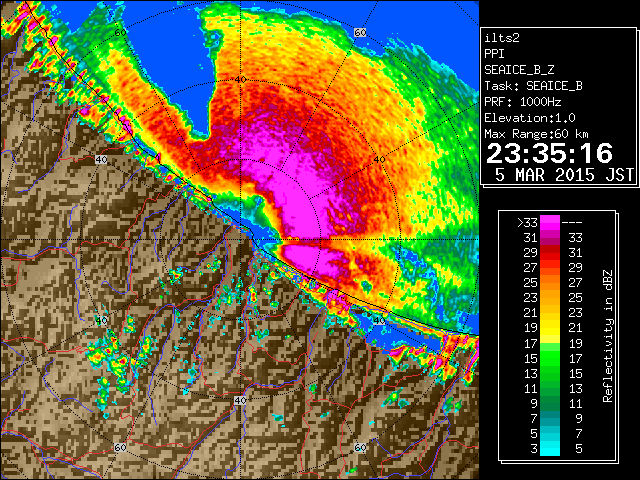Viewport: 640px width, 480px height.
Task: Click the ">33" legend label
Action: 528,223
